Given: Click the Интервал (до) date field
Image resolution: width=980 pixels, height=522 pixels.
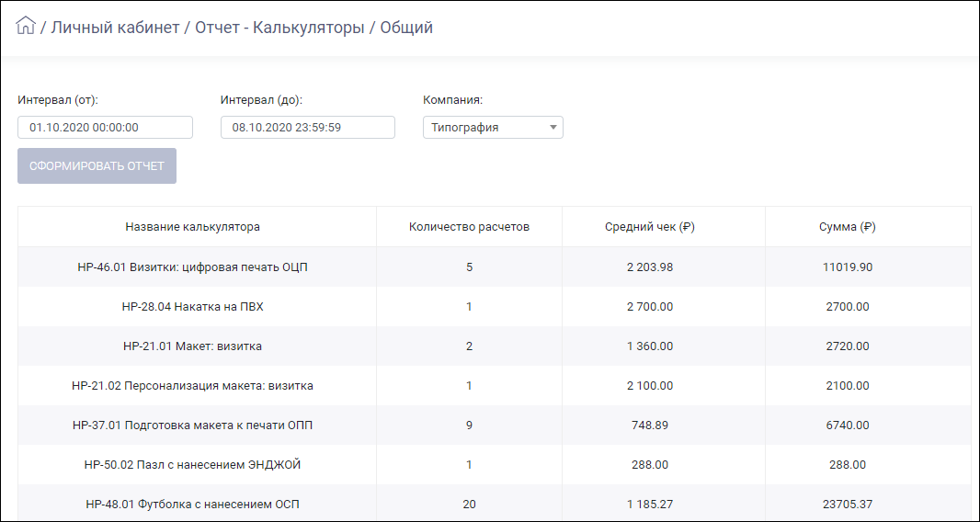Looking at the screenshot, I should (x=307, y=128).
